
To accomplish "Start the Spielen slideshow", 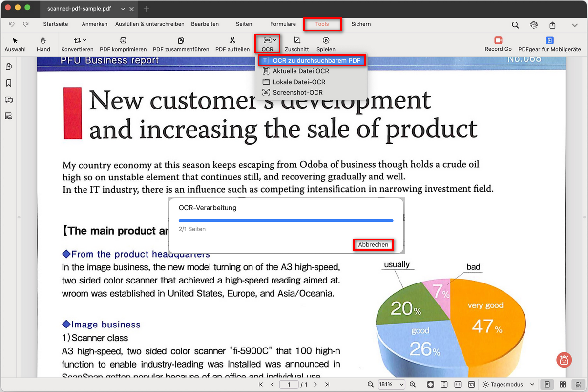I will (x=326, y=44).
